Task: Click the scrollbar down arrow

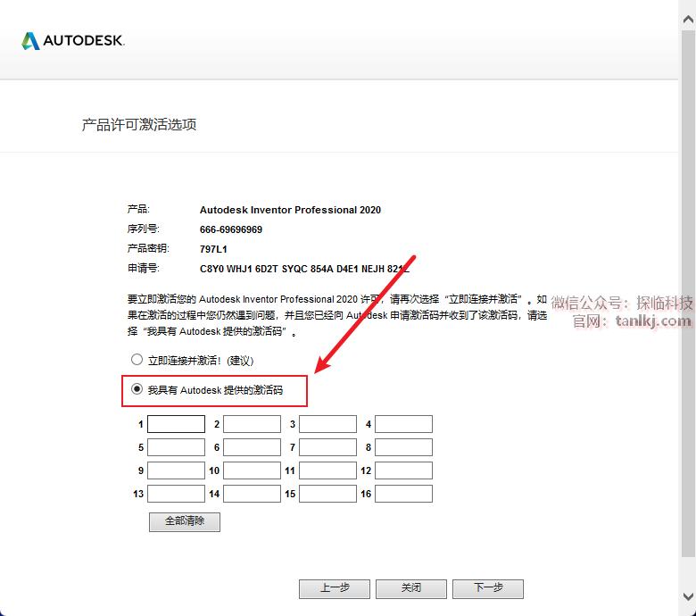Action: tap(689, 596)
